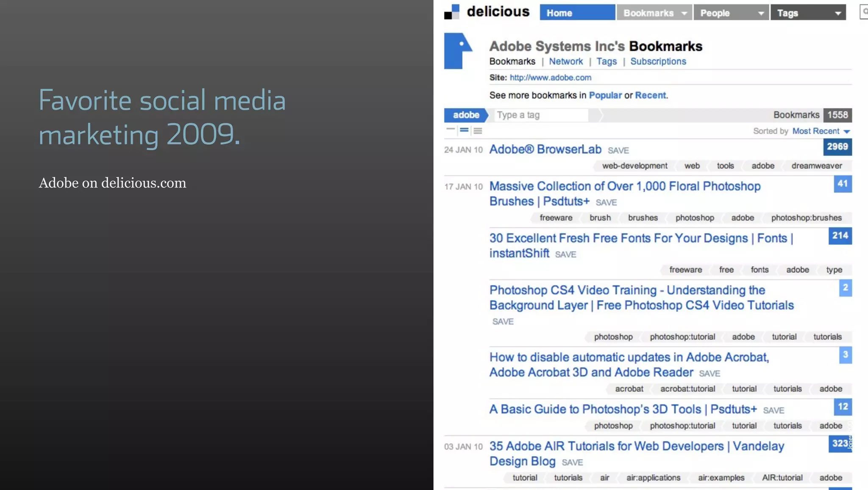Click the type tag

pos(834,270)
